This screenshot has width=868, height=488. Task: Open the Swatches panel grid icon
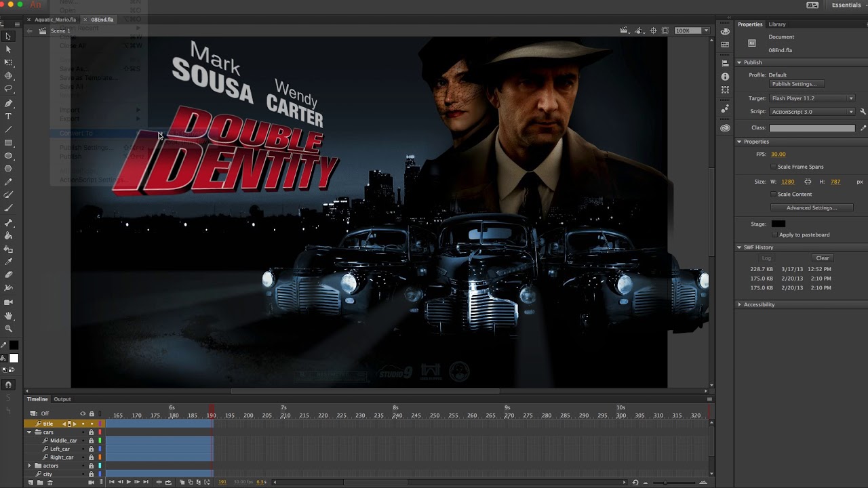pyautogui.click(x=725, y=44)
